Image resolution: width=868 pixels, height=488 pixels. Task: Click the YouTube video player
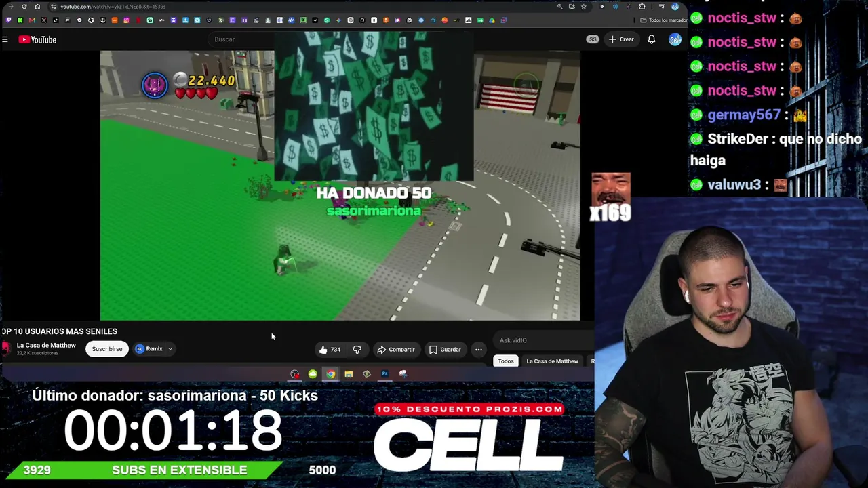point(340,185)
